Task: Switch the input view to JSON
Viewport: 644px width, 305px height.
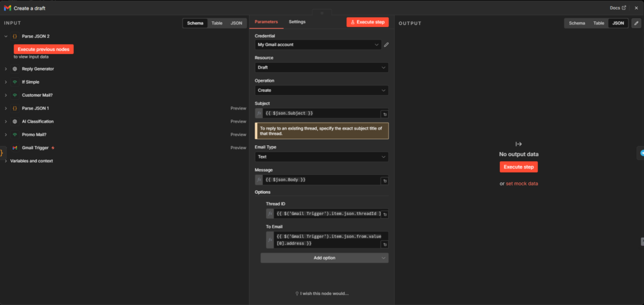Action: coord(236,23)
